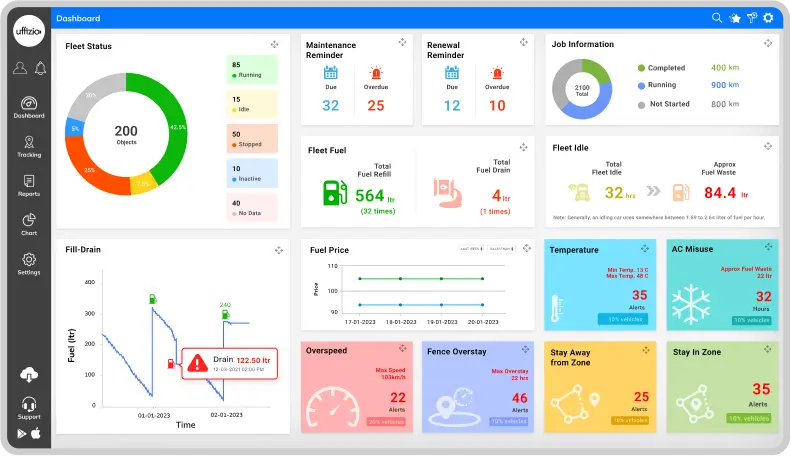Select the green Running status box
Viewport: 791px width, 456px height.
tap(252, 70)
